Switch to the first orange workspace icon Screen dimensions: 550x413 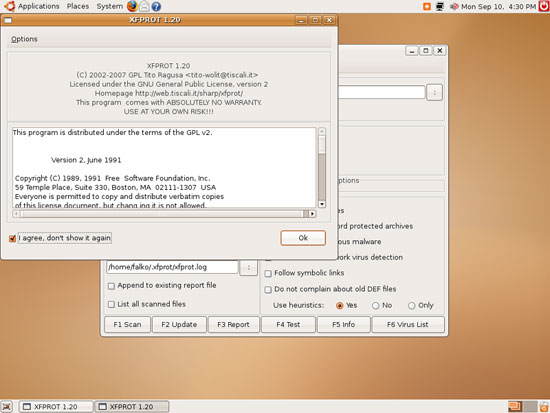(515, 407)
